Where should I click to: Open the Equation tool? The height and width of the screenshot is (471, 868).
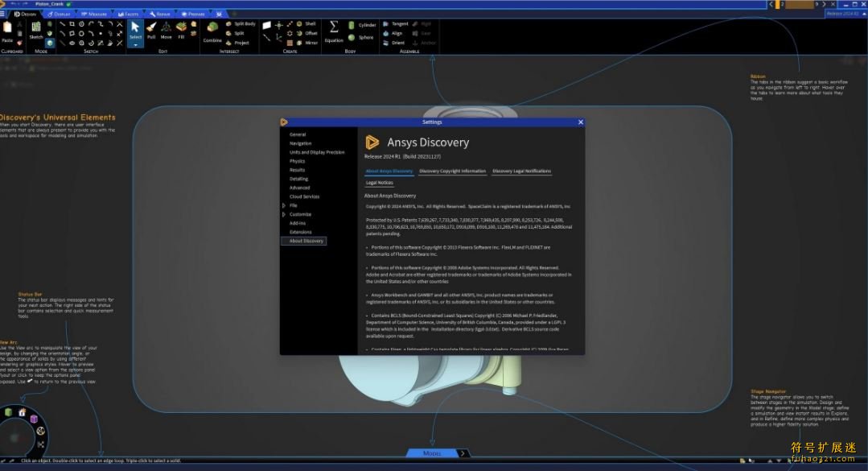[x=334, y=31]
